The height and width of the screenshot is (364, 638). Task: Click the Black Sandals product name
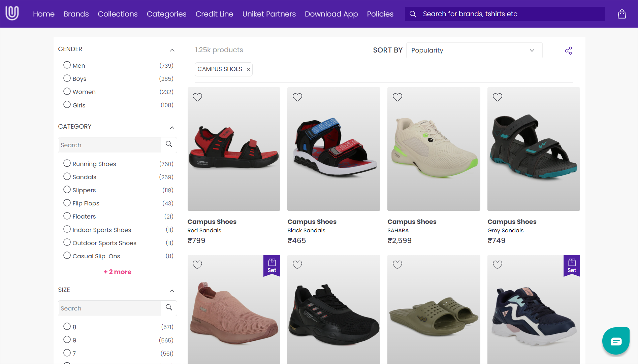(x=306, y=230)
